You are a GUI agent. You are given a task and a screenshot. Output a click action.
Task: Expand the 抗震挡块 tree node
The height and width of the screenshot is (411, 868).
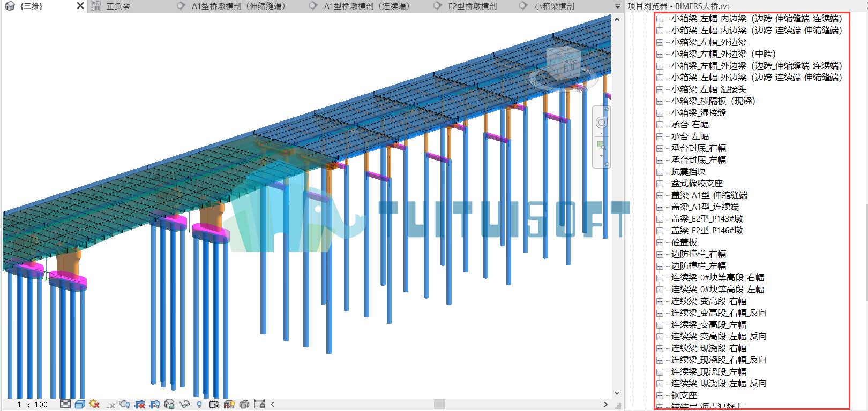pos(660,172)
